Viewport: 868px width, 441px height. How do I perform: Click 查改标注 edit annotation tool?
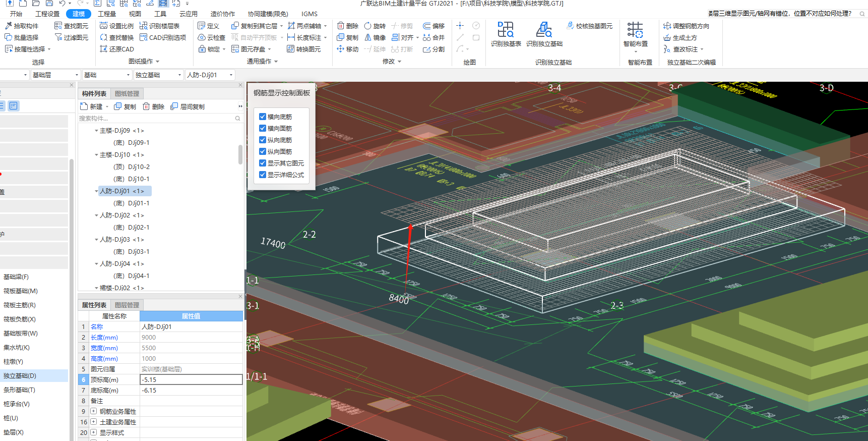[x=683, y=49]
